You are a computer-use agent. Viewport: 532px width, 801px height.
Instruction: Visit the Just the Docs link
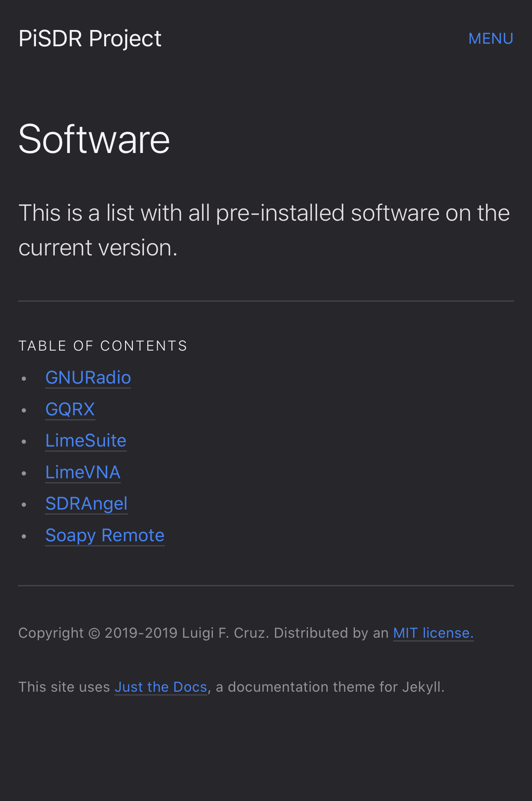click(161, 687)
